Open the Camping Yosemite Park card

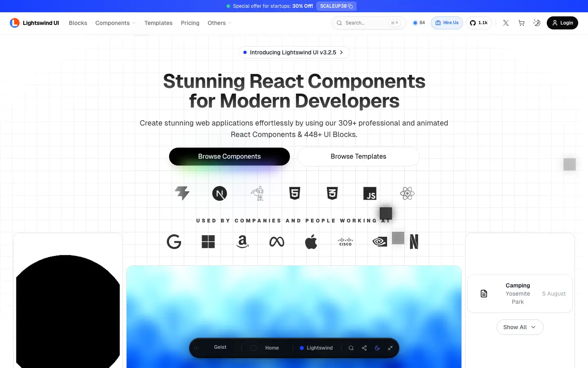point(520,294)
